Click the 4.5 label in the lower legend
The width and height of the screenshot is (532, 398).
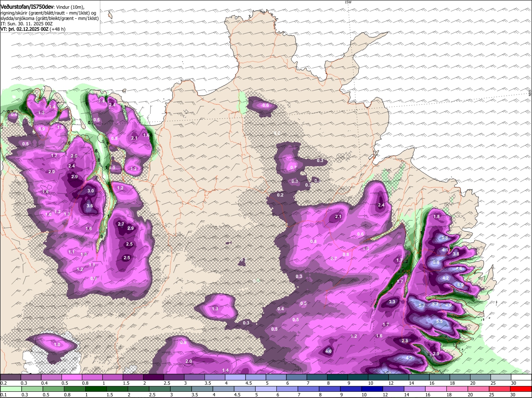tap(237, 395)
